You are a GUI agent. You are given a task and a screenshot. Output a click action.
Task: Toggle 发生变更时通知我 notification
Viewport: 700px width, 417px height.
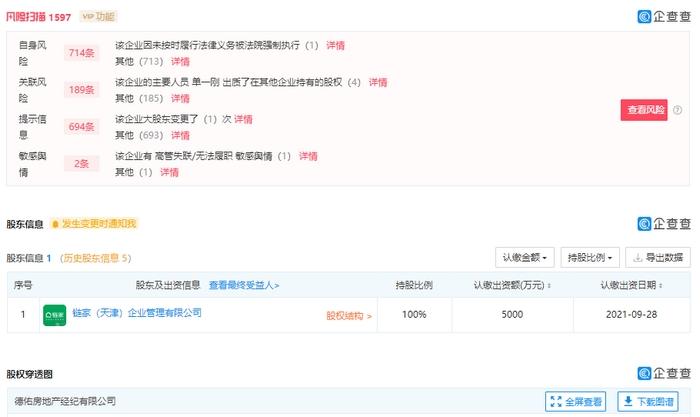92,224
